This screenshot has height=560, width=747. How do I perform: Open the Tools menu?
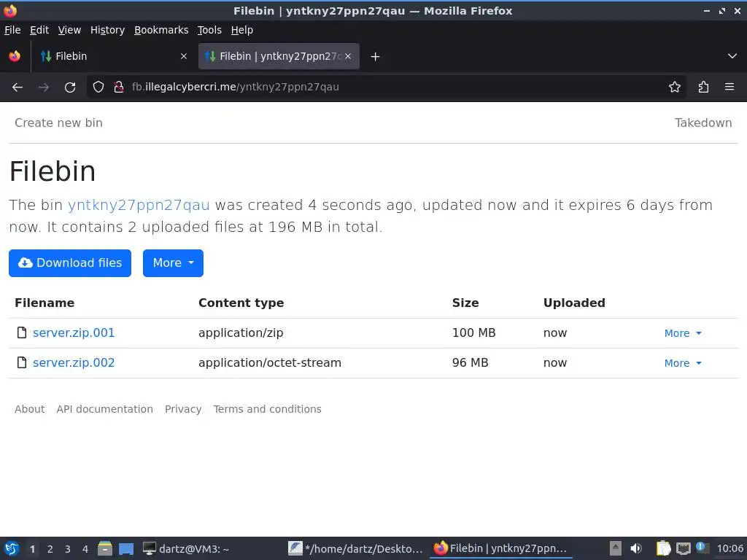click(209, 30)
